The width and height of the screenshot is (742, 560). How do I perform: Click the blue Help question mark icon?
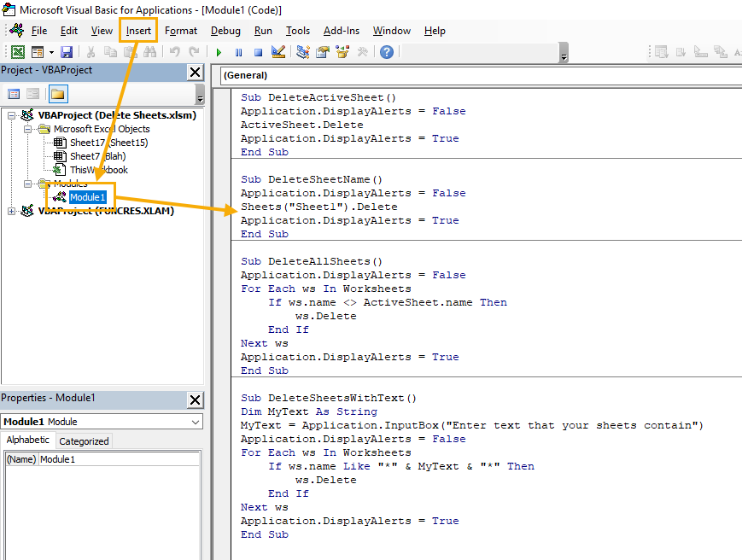387,52
